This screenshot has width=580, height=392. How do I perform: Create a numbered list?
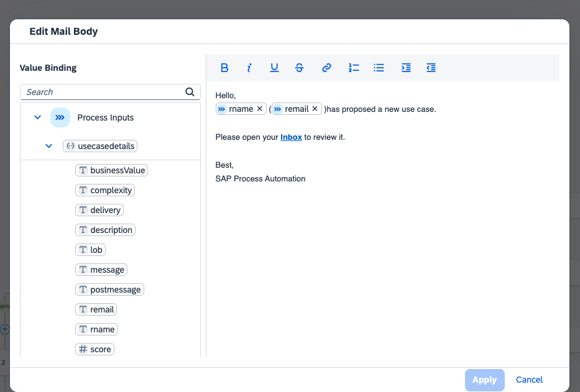354,68
